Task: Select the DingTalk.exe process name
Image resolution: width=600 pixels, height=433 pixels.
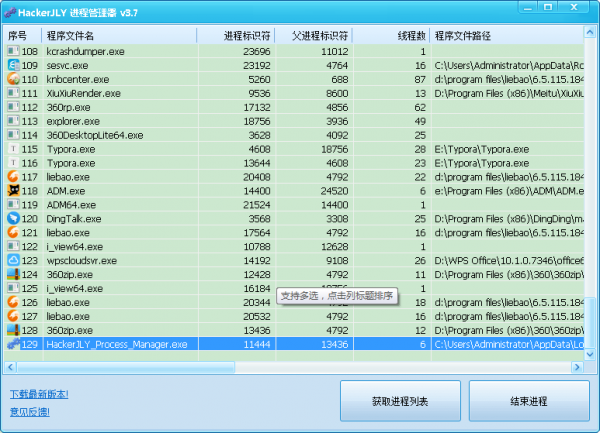Action: coord(74,219)
